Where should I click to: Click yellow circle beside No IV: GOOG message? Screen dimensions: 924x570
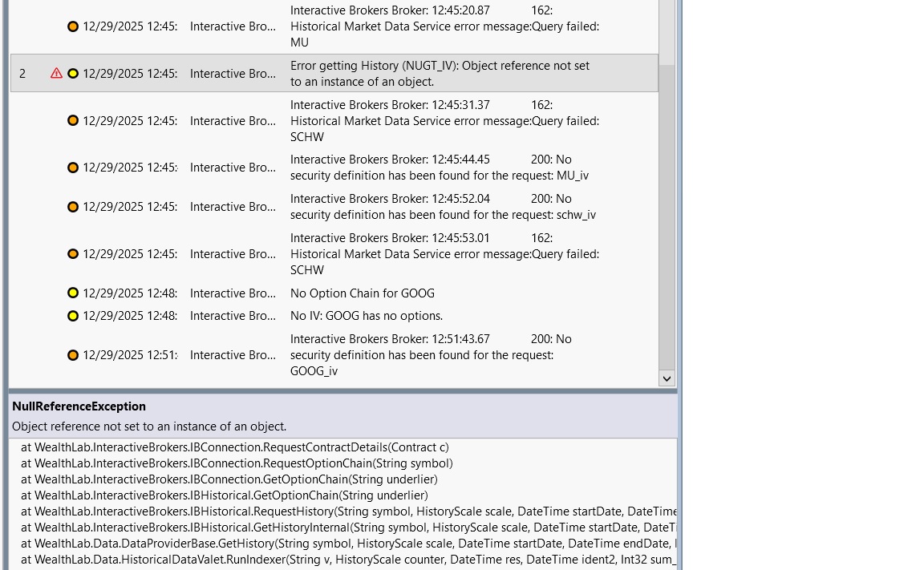click(x=73, y=316)
